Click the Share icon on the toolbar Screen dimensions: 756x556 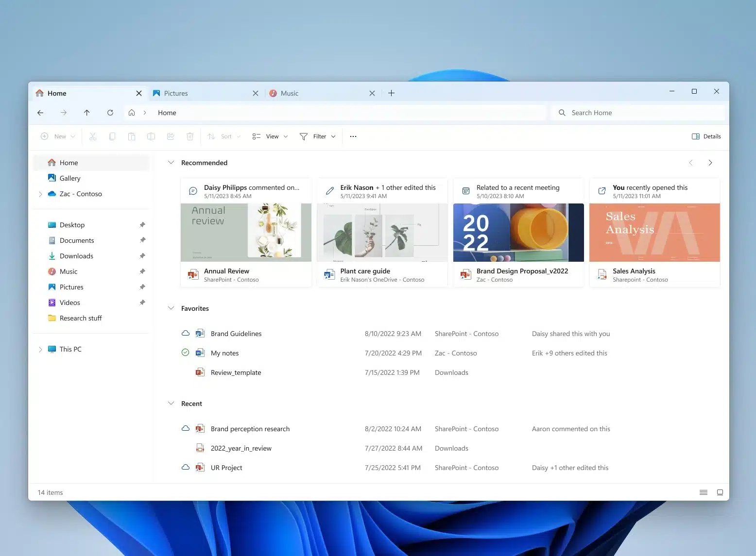click(171, 136)
